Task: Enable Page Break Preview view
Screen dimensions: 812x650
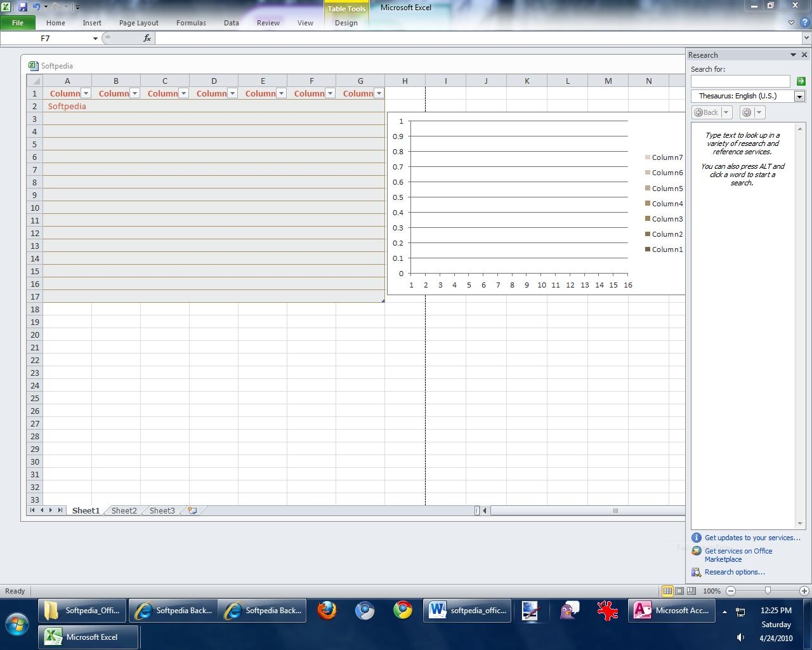Action: pos(691,591)
